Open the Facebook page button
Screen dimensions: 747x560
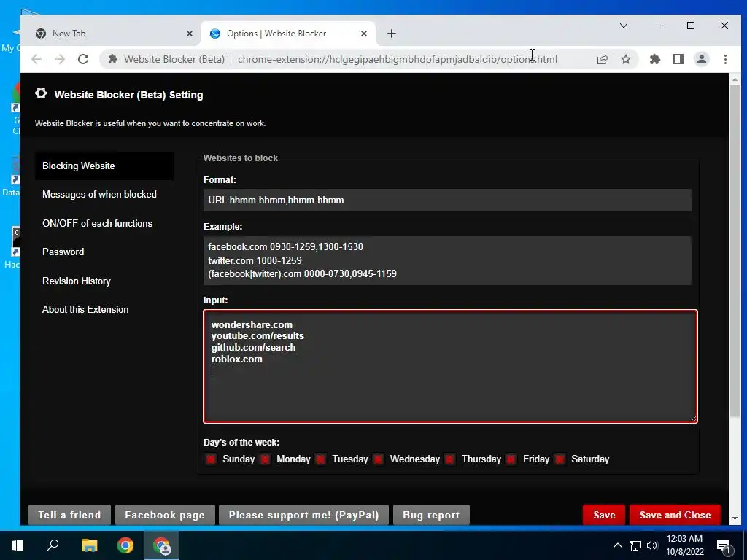[165, 515]
